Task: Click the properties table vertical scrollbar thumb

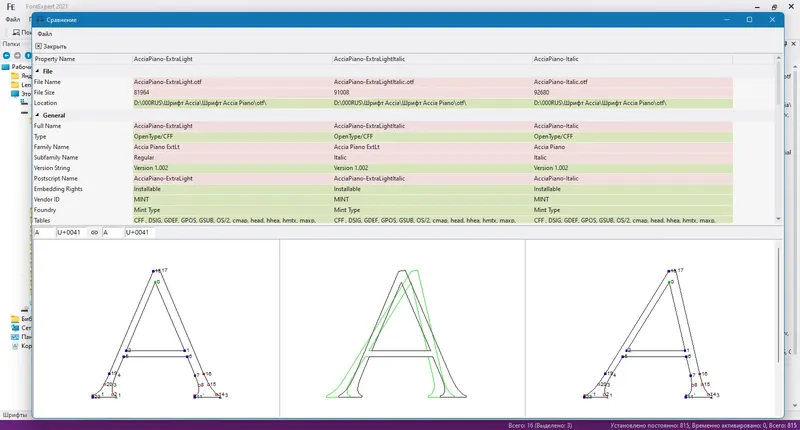Action: click(x=779, y=83)
